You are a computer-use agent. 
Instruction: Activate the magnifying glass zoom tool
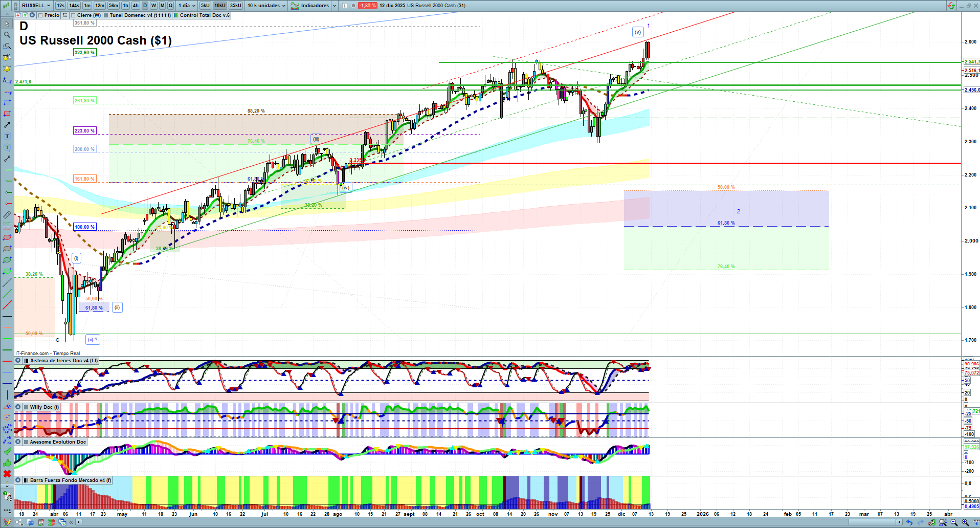pos(7,35)
